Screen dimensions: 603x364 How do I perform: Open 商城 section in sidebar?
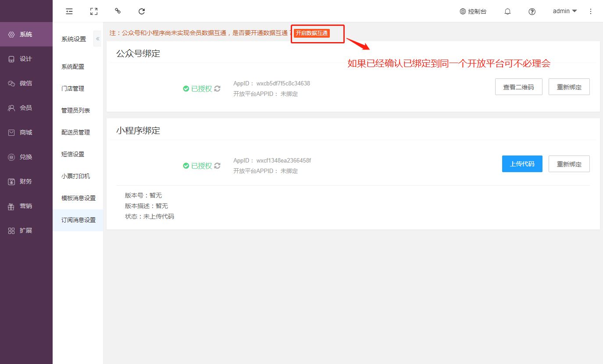coord(26,132)
